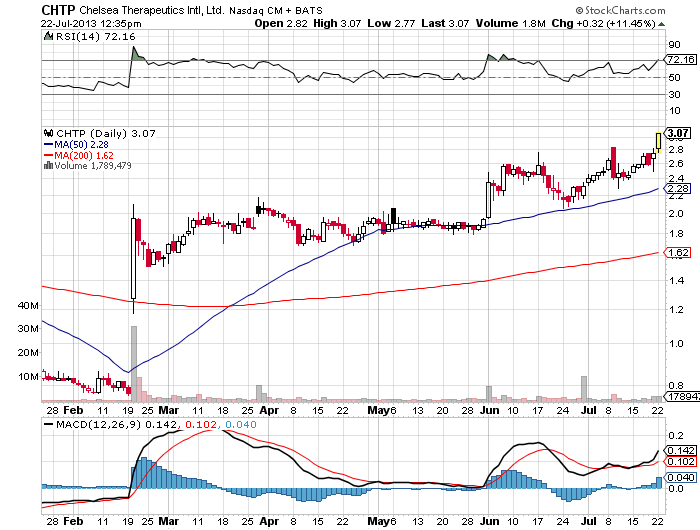Image resolution: width=700 pixels, height=530 pixels.
Task: Click the MA(50) 2.28 legend entry
Action: point(76,145)
